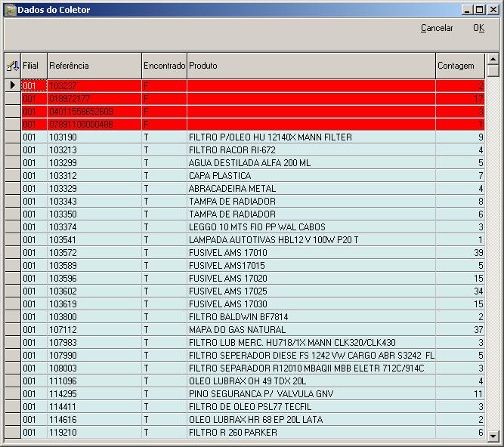Image resolution: width=504 pixels, height=447 pixels.
Task: Click the MAPA DO GAS NATURAL product cell
Action: (237, 330)
